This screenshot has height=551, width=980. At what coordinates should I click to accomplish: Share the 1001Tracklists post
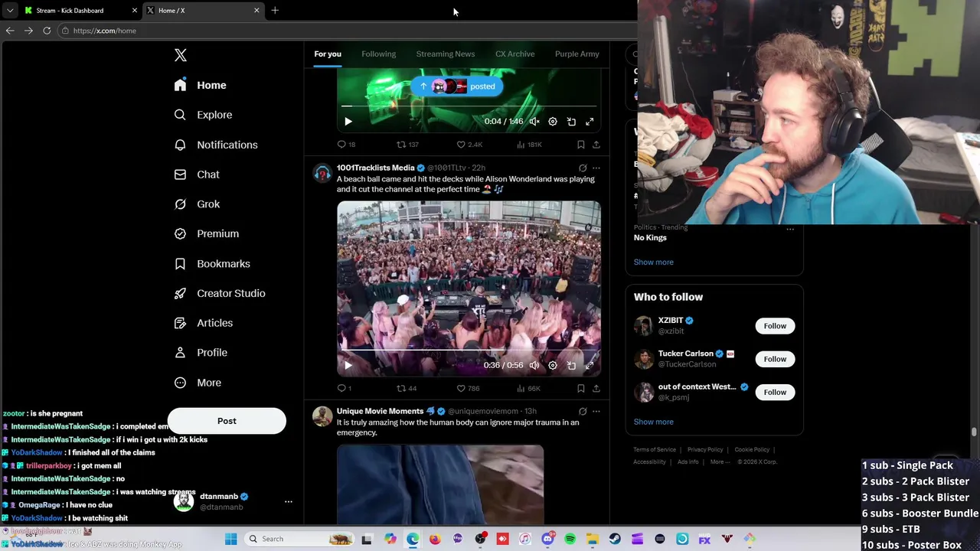[596, 389]
